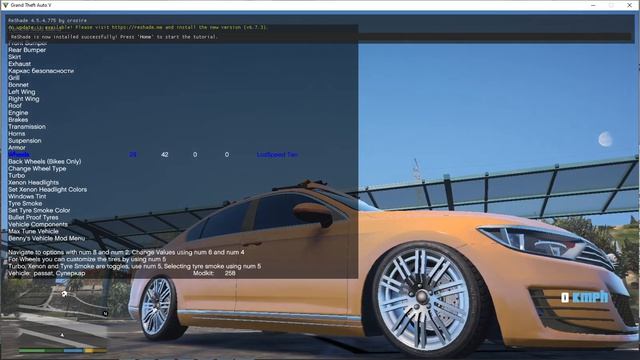Open Set Xenon Headlight Colors
640x360 pixels.
pyautogui.click(x=47, y=189)
